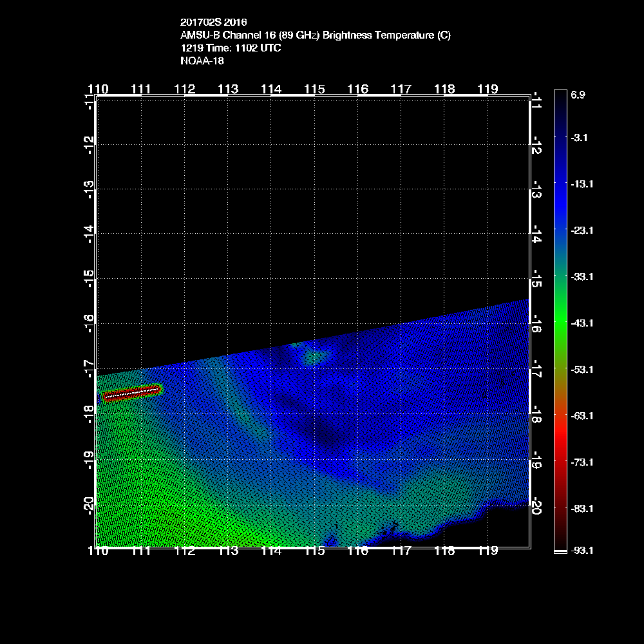Image resolution: width=644 pixels, height=644 pixels.
Task: Click longitude label '114' on bottom axis
Action: [271, 551]
